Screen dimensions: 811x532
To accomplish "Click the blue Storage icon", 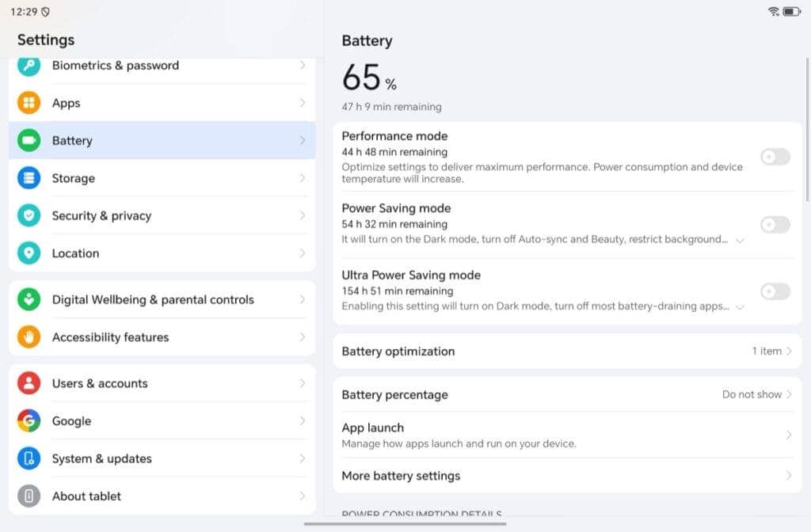I will 29,178.
